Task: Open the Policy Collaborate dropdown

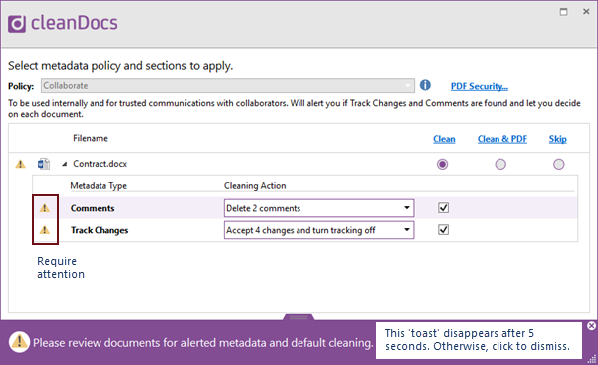Action: [x=228, y=85]
